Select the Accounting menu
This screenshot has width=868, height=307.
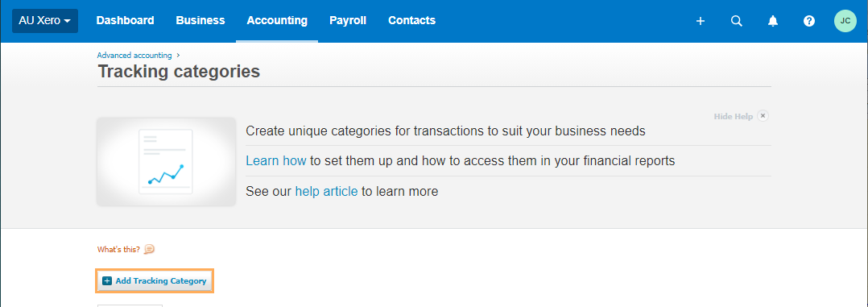(x=277, y=20)
